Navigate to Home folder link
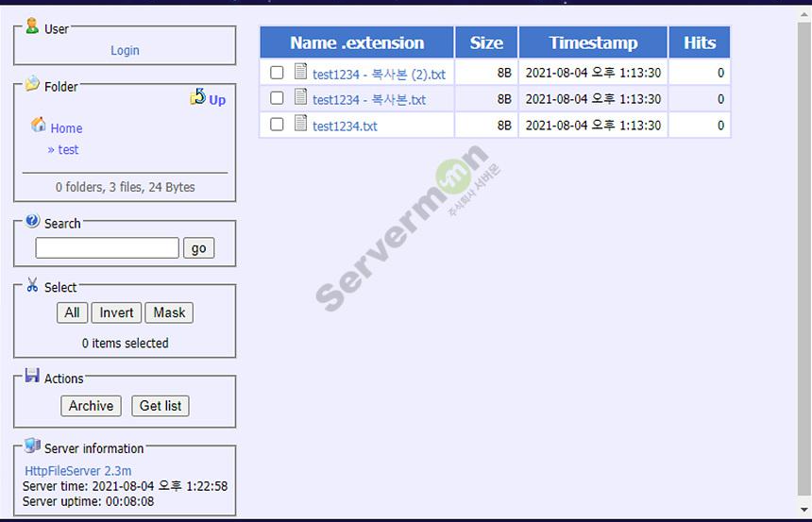Image resolution: width=812 pixels, height=522 pixels. click(x=66, y=128)
